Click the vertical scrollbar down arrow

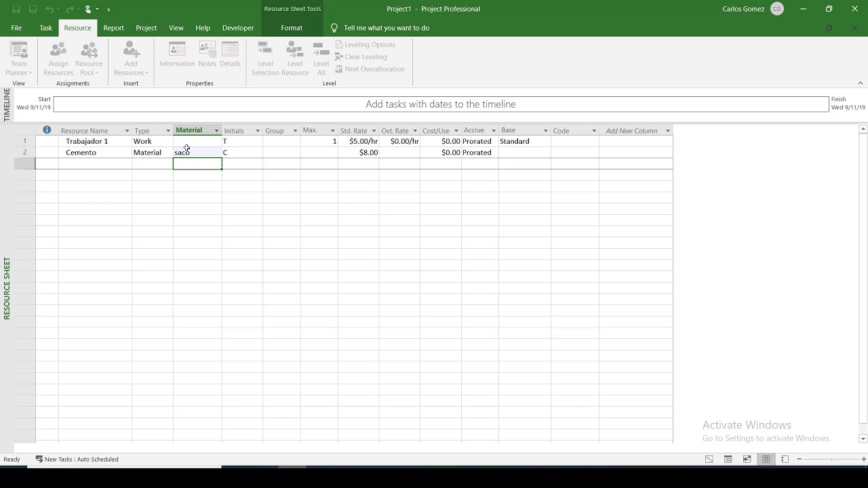point(863,439)
